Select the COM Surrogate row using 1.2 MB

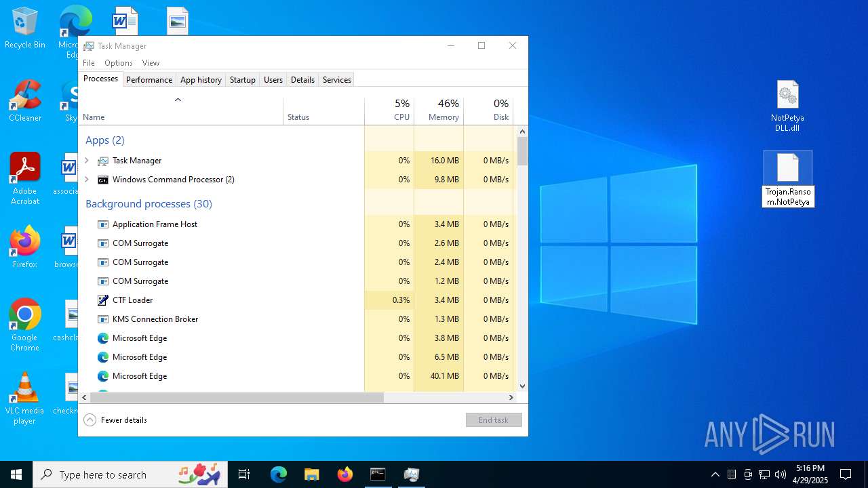pos(296,281)
